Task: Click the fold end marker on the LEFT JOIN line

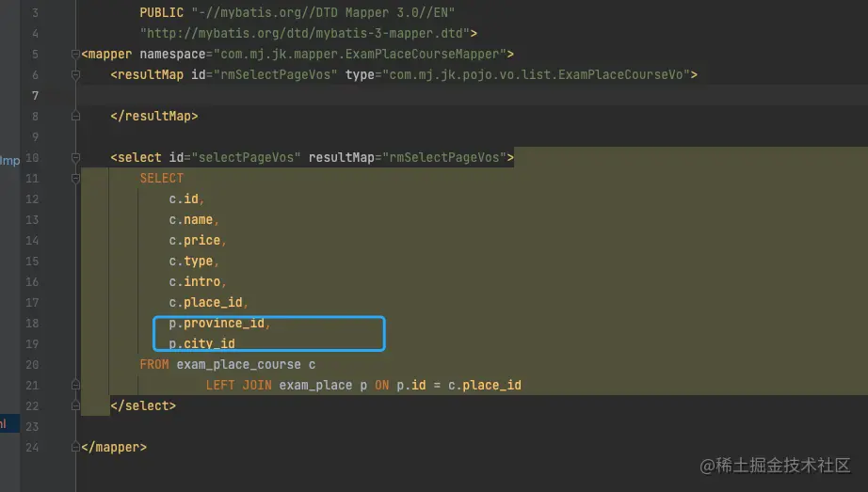Action: pos(76,385)
